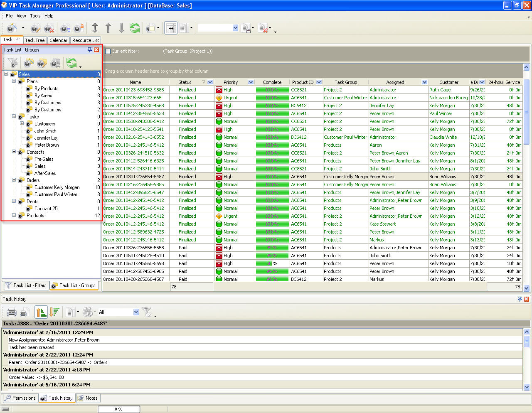Enable the Current filter checkbox
This screenshot has height=413, width=532.
point(108,51)
